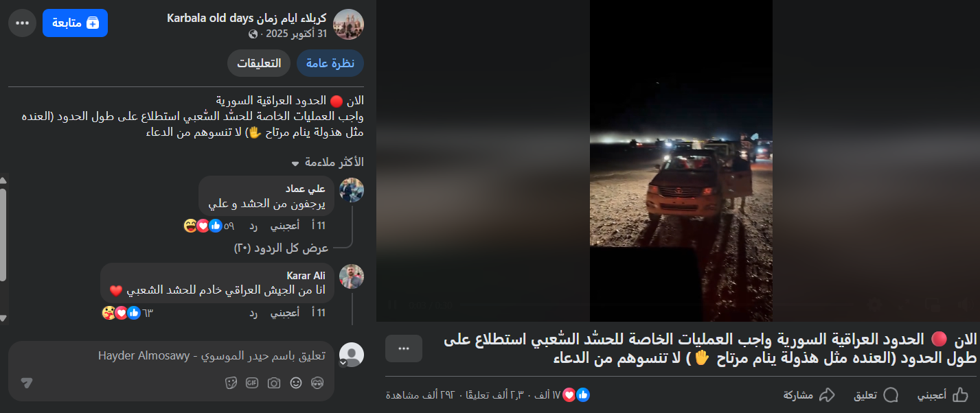The height and width of the screenshot is (413, 980).
Task: Open the three-dot menu beside the follow button
Action: (22, 23)
